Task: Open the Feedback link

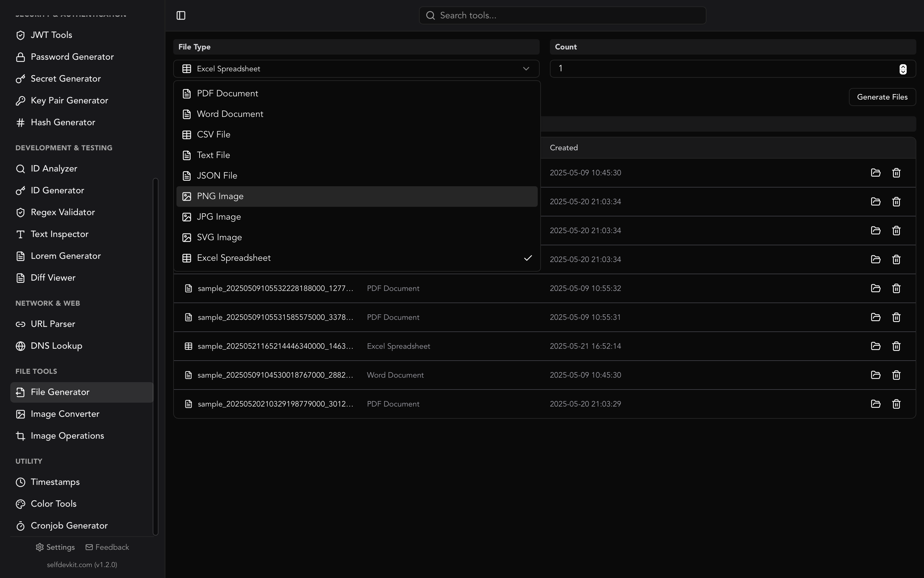Action: pyautogui.click(x=107, y=547)
